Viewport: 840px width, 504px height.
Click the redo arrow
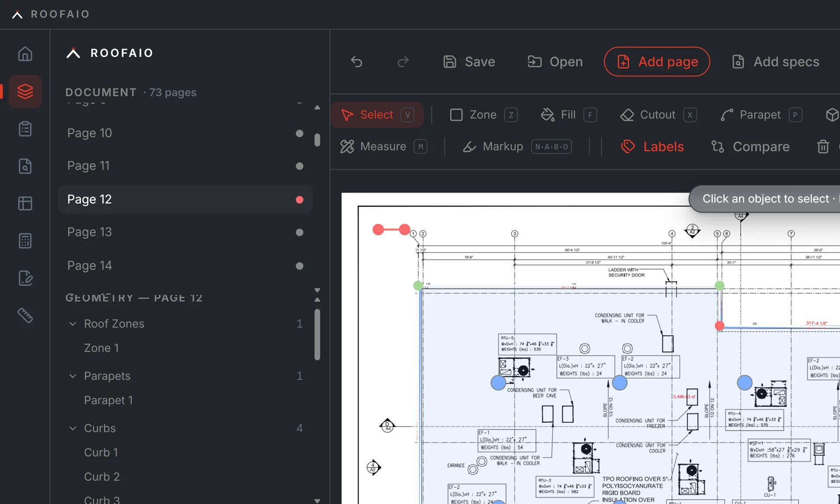coord(403,62)
